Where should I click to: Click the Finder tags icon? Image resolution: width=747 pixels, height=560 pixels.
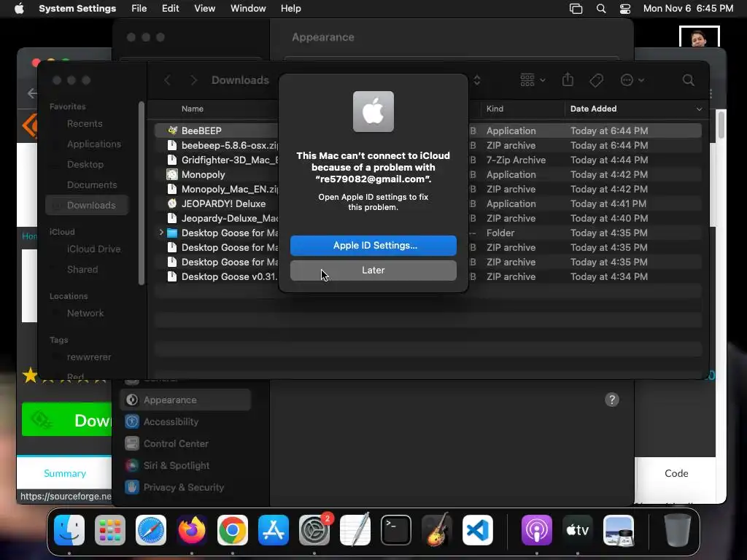tap(596, 80)
